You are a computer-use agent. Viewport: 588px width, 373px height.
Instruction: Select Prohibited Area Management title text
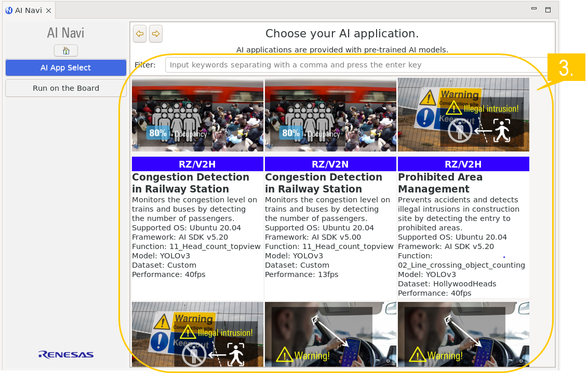tap(440, 183)
